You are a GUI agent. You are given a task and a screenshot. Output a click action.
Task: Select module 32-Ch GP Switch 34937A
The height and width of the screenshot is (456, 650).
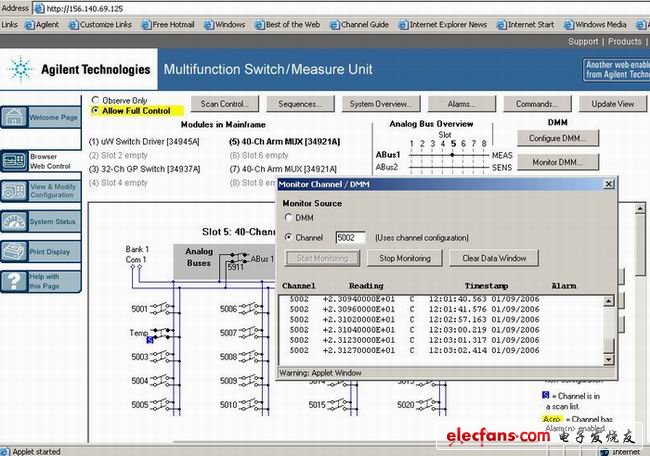[144, 169]
